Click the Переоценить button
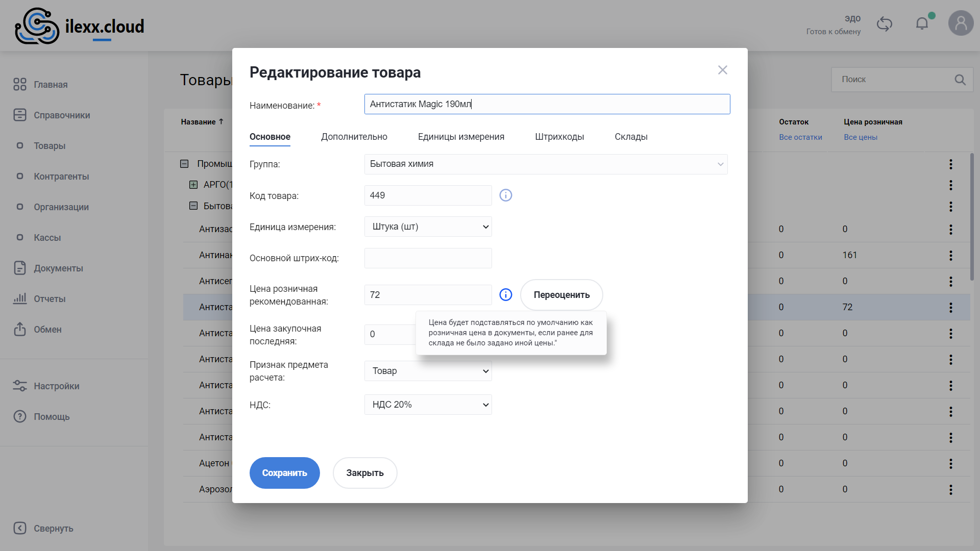 [x=561, y=295]
